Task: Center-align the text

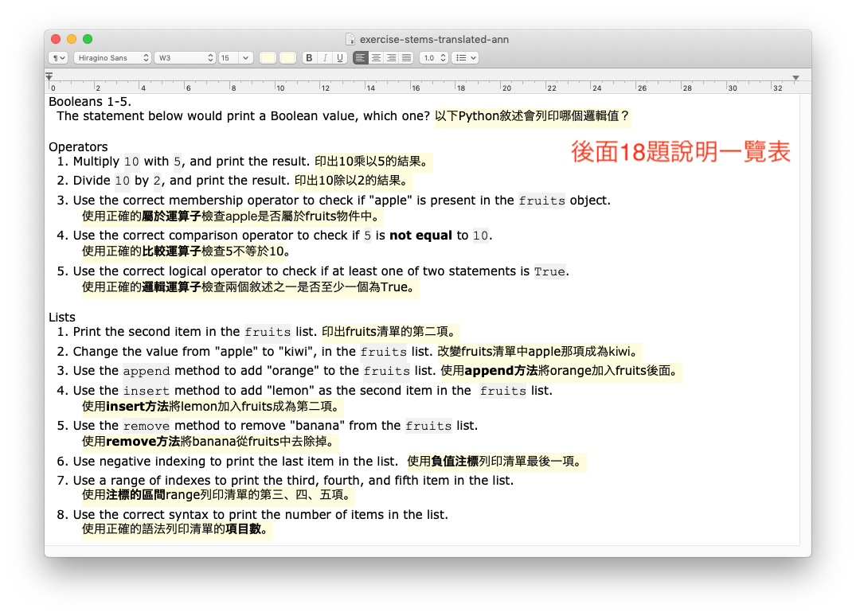Action: 376,58
